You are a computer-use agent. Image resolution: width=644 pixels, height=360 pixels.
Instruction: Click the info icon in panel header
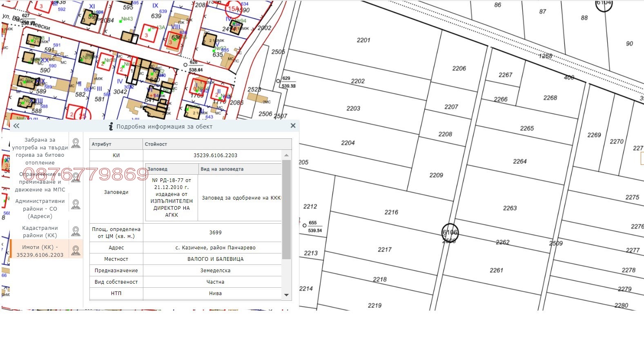coord(111,127)
